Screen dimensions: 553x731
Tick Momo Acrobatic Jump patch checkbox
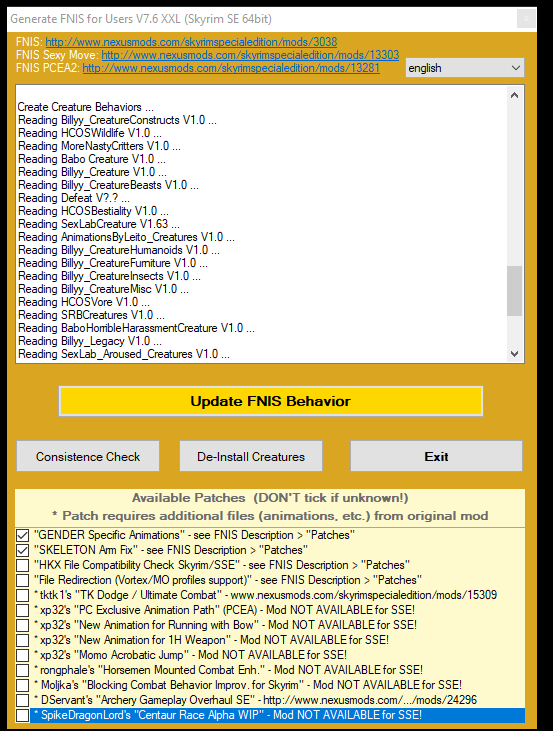[22, 655]
